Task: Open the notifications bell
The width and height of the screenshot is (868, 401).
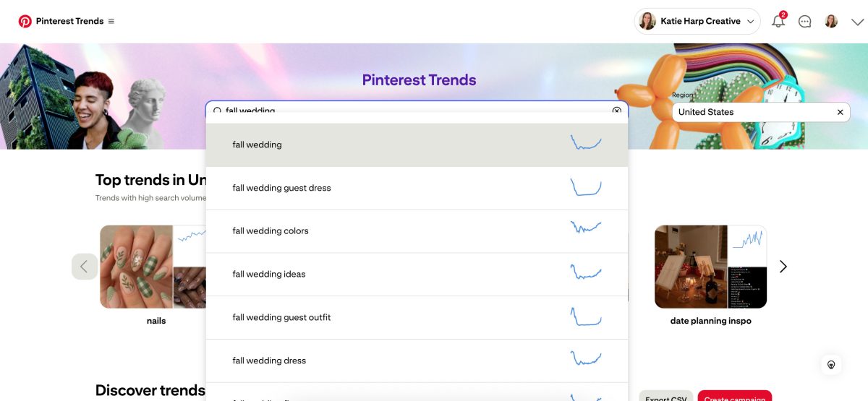Action: (778, 21)
